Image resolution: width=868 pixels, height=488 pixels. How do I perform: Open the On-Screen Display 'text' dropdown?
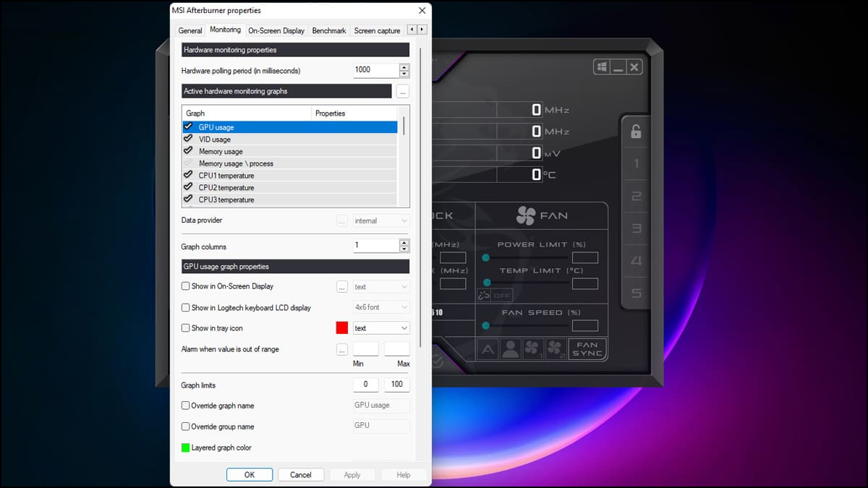(381, 287)
